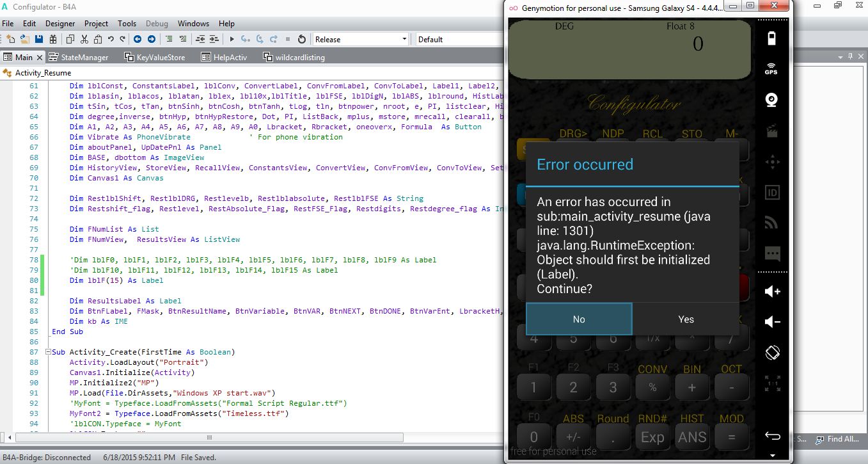
Task: Close the Main tab
Action: pyautogui.click(x=39, y=57)
